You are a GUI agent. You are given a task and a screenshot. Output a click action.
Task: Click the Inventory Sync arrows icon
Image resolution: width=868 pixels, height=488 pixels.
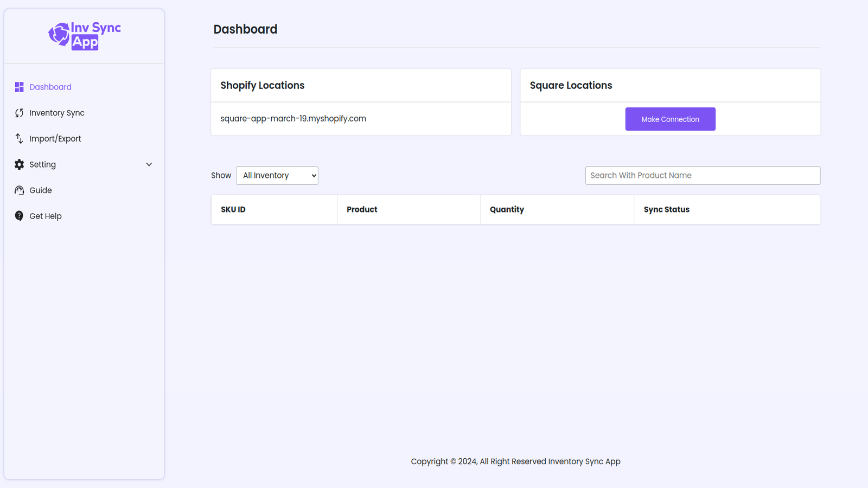tap(19, 113)
